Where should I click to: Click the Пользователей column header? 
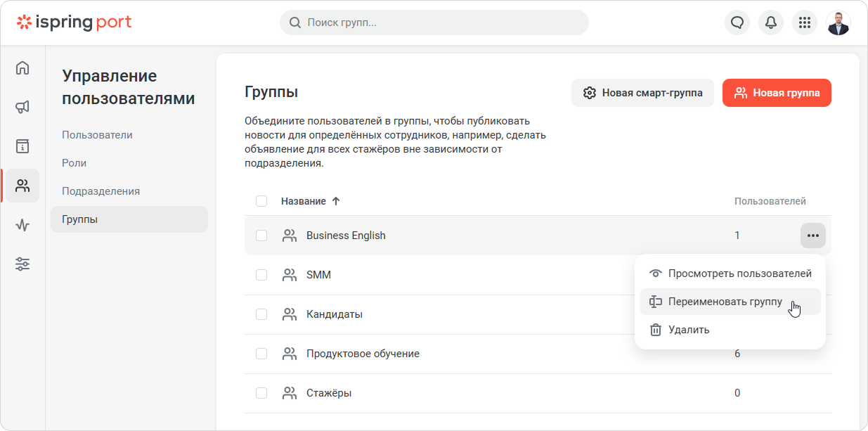770,201
